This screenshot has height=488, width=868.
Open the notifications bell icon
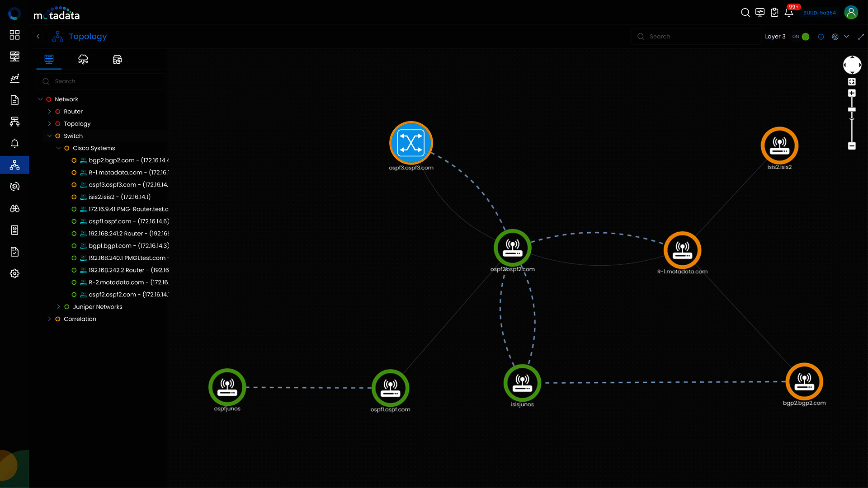(x=789, y=13)
